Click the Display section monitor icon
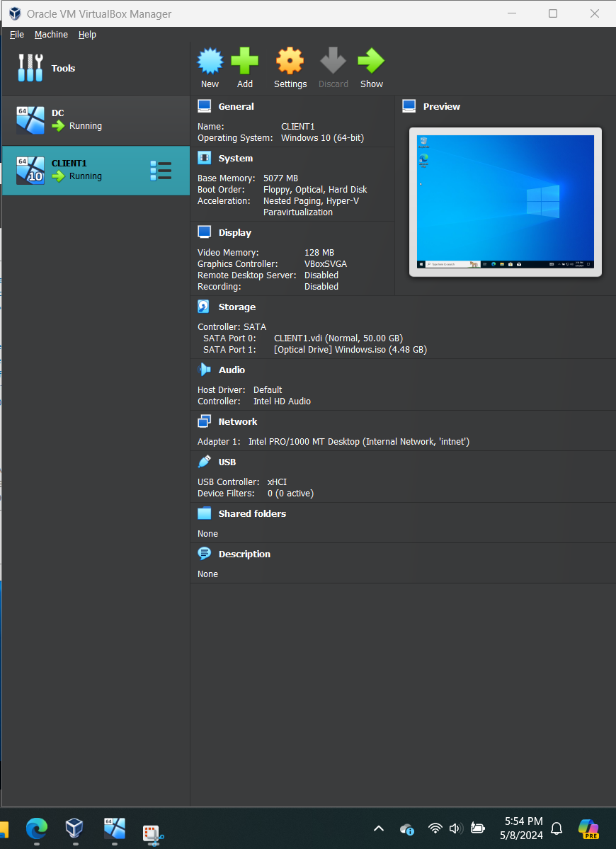This screenshot has height=849, width=616. click(204, 232)
